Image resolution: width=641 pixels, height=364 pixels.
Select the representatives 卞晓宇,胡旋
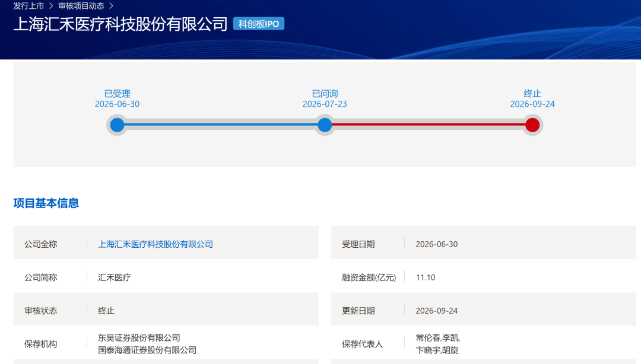pyautogui.click(x=437, y=350)
